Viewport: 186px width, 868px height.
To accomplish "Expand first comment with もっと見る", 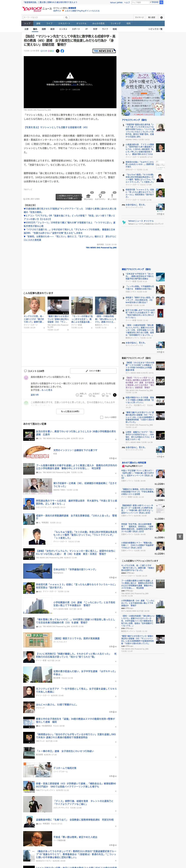I will tap(47, 390).
